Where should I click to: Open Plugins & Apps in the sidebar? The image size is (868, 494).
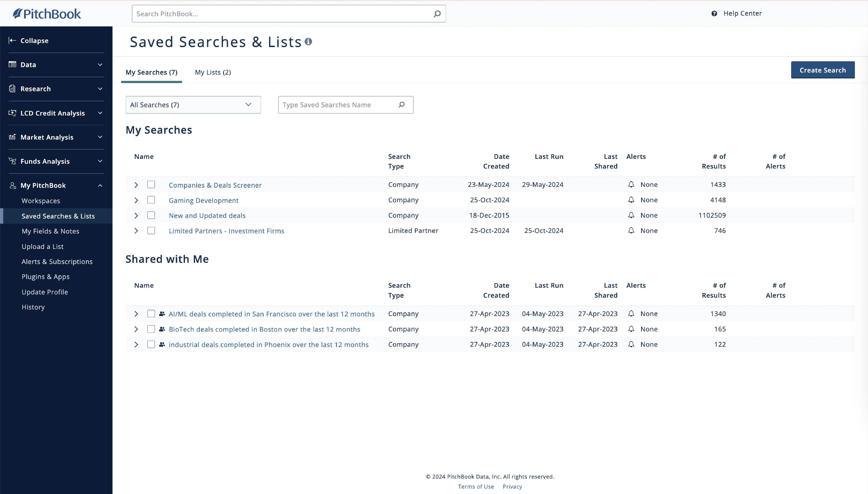pyautogui.click(x=45, y=277)
